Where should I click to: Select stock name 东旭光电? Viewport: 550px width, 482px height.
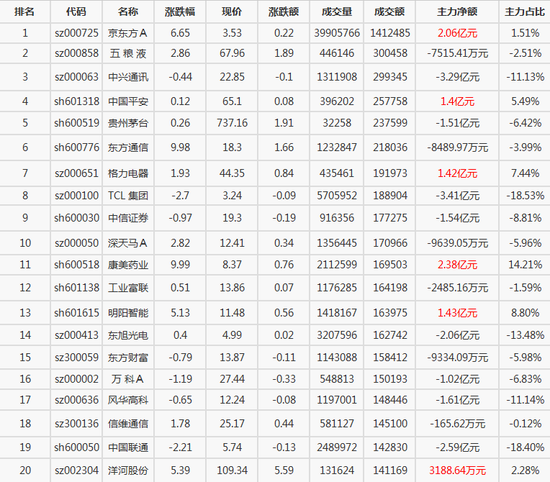click(128, 335)
